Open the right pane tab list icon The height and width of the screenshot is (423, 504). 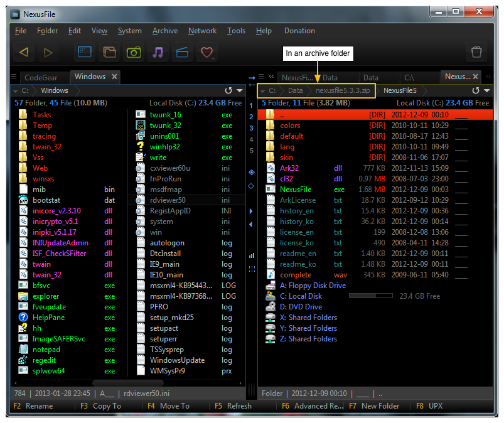pos(261,77)
